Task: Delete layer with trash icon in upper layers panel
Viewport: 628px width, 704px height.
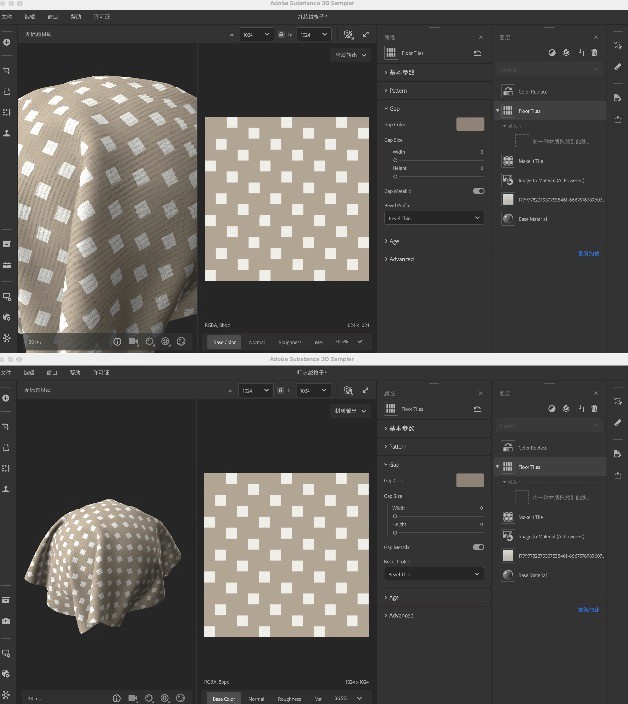Action: [x=594, y=53]
